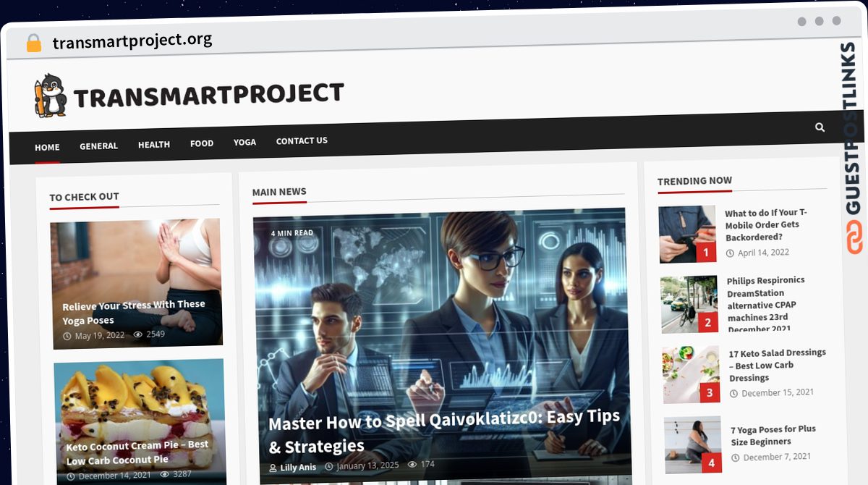Open 'Philips Respironics DreamStation' article

click(x=767, y=304)
